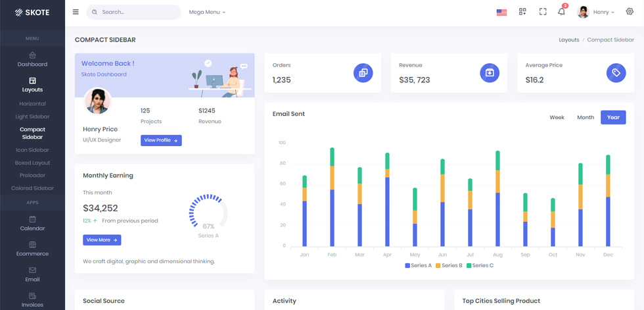Open Invoices in the sidebar

[32, 300]
